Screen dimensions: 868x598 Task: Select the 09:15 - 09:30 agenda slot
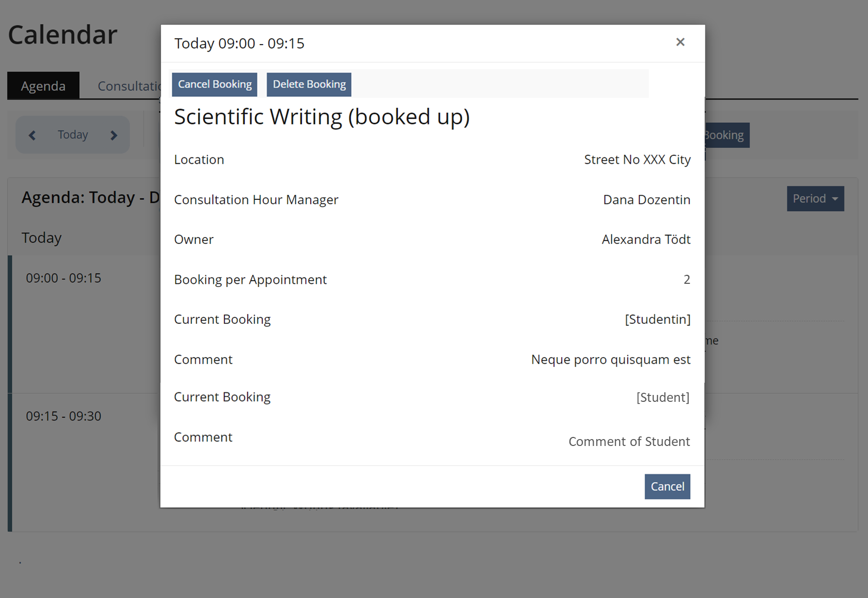64,416
